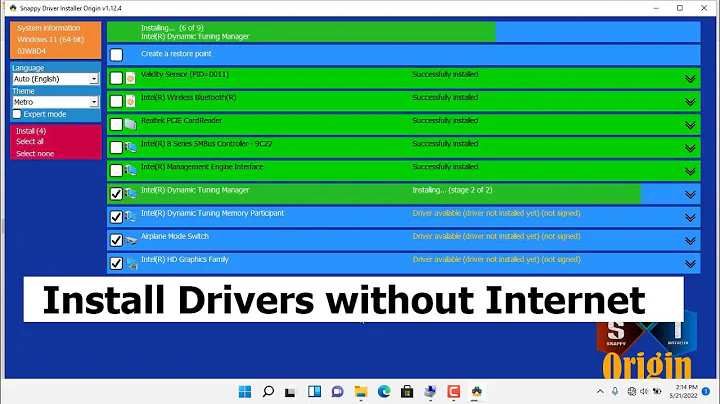
Task: Expand the Intel HD Graphics Family row details
Action: [x=690, y=264]
